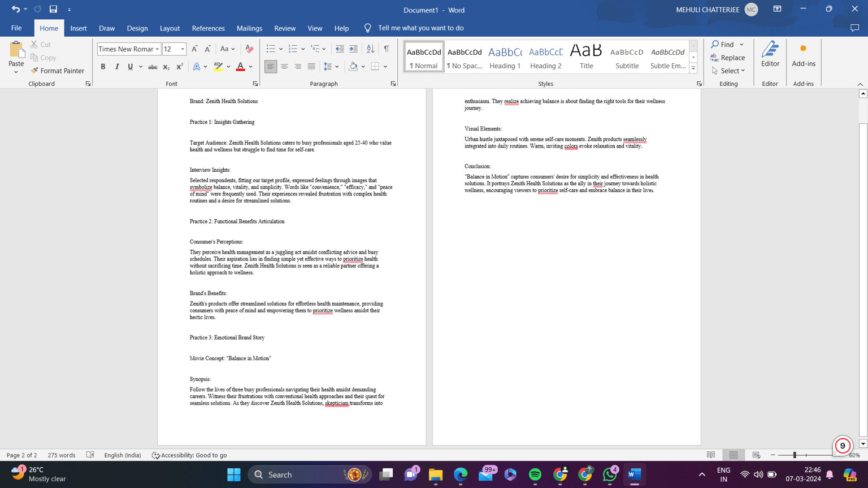
Task: Increase paragraph indent
Action: tap(353, 49)
